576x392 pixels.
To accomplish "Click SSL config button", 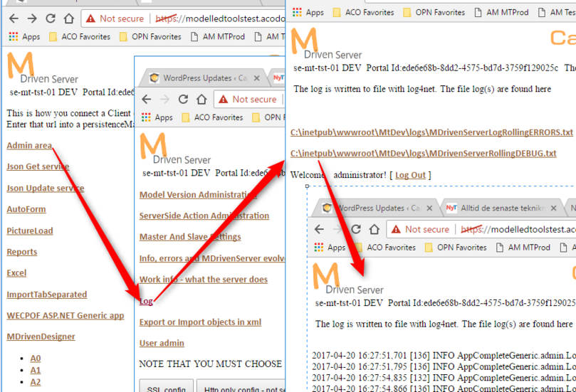I will [167, 386].
